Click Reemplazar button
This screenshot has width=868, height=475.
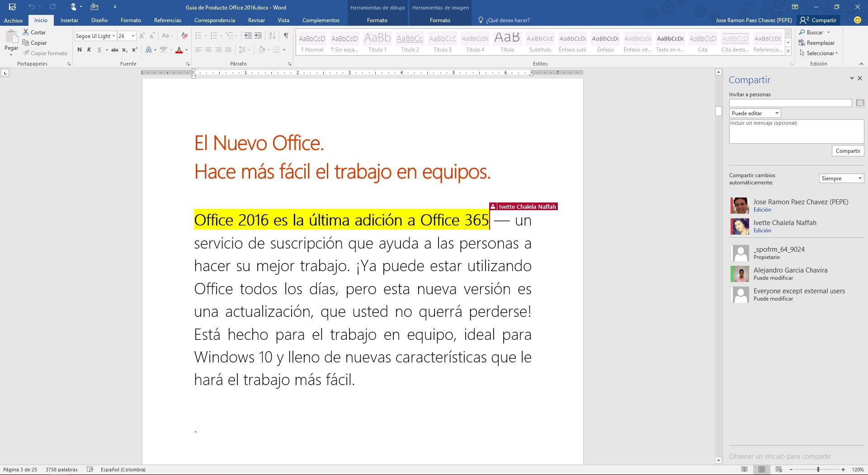(x=816, y=43)
